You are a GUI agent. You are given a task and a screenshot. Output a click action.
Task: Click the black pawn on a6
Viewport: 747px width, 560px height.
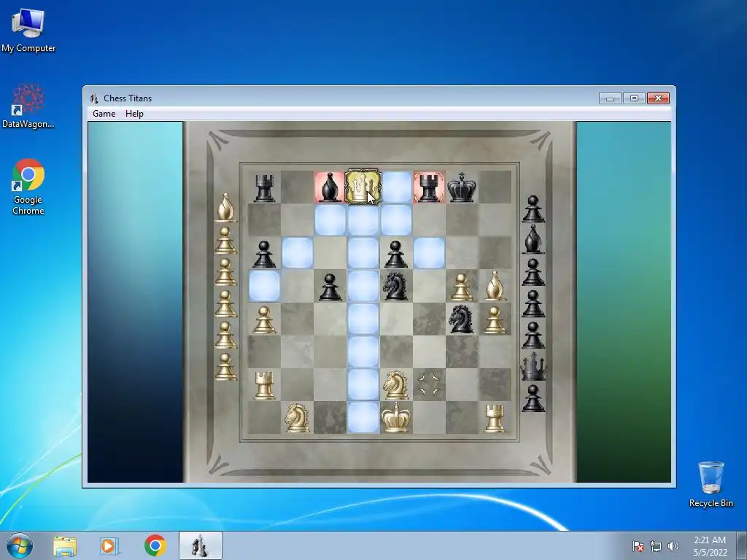pos(264,253)
